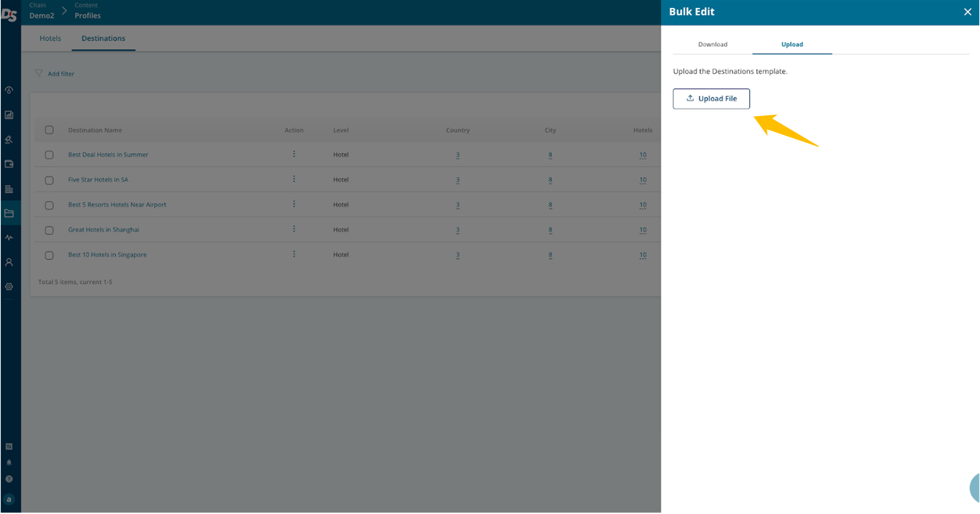This screenshot has width=980, height=514.
Task: Open the sliders control icon near sidebar bottom
Action: point(9,446)
